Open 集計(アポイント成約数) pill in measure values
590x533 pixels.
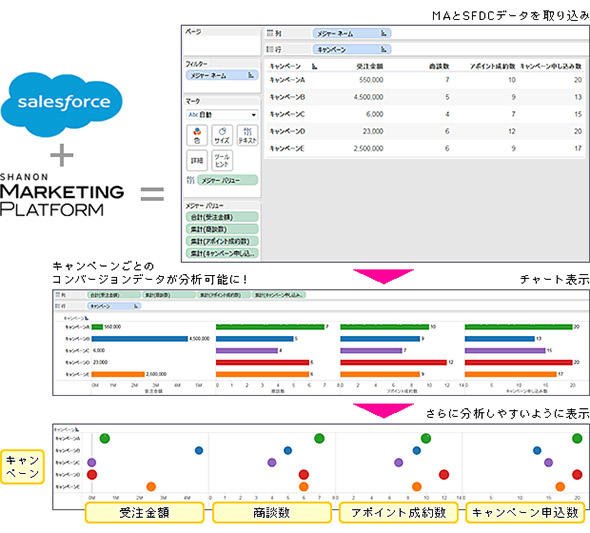click(222, 241)
